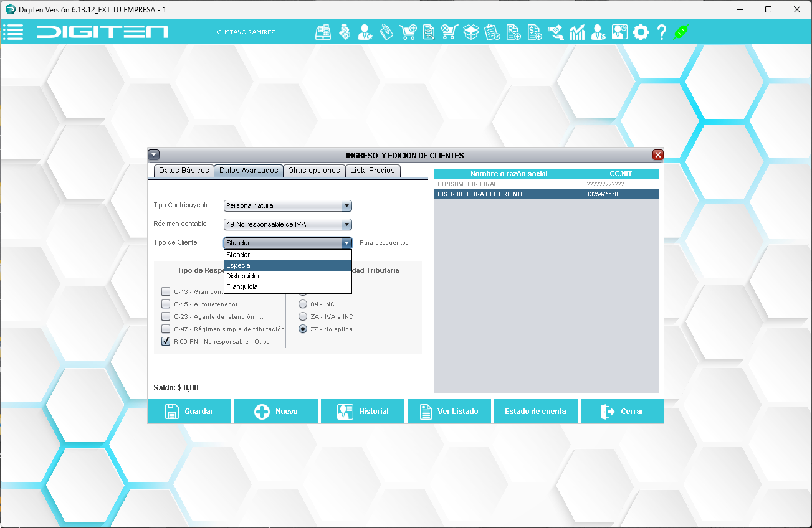The height and width of the screenshot is (528, 812).
Task: Open the Régimen contable dropdown
Action: coord(288,224)
